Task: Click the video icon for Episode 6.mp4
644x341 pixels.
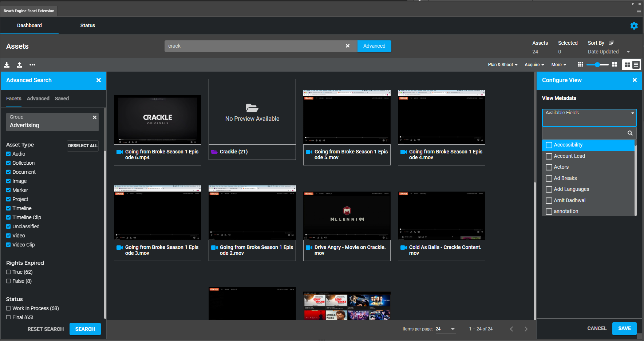Action: [119, 152]
